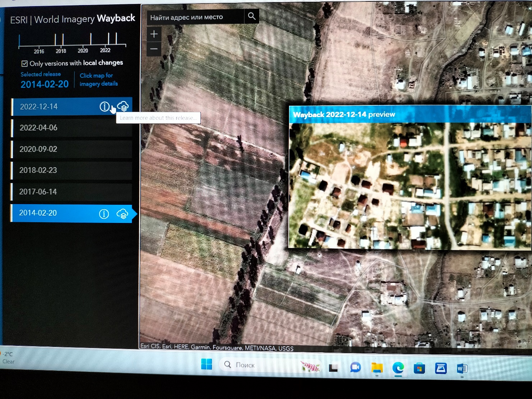The width and height of the screenshot is (532, 399).
Task: Click the 'Selected release' date 2014-02-20 heading
Action: tap(45, 84)
